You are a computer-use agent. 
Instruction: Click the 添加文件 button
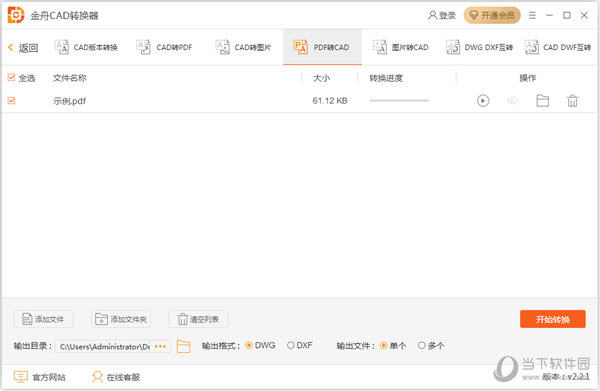(43, 319)
